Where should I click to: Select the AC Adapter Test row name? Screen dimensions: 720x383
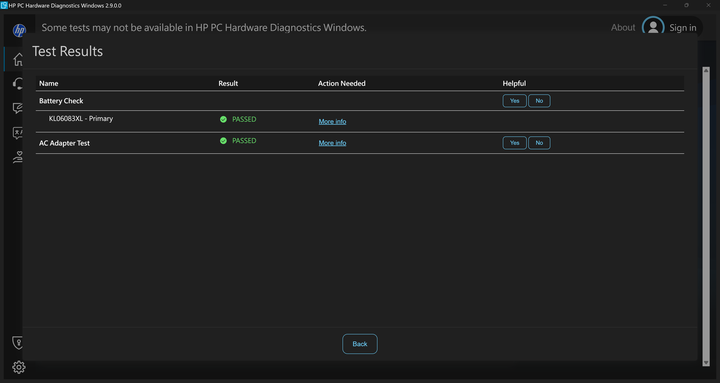point(64,143)
